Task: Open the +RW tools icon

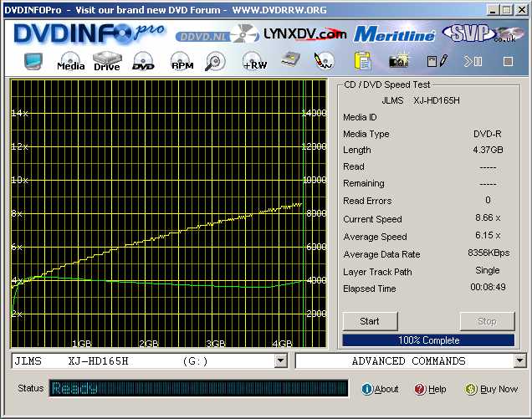Action: pyautogui.click(x=254, y=62)
